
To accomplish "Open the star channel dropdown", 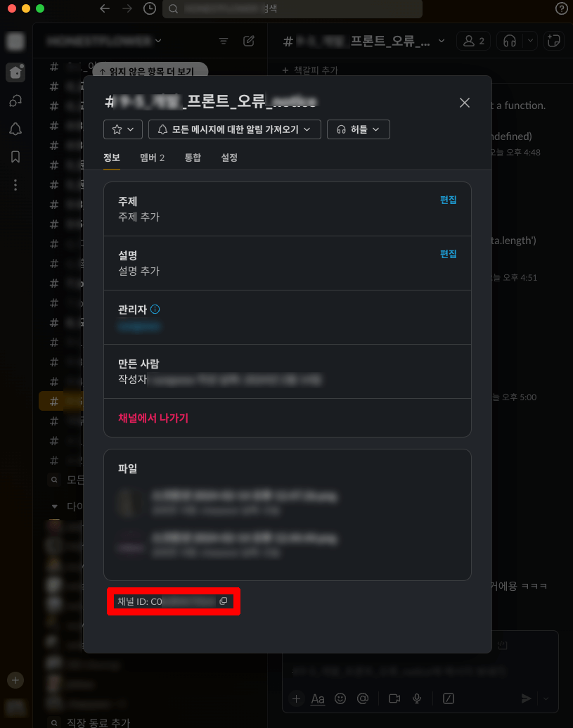I will [123, 129].
